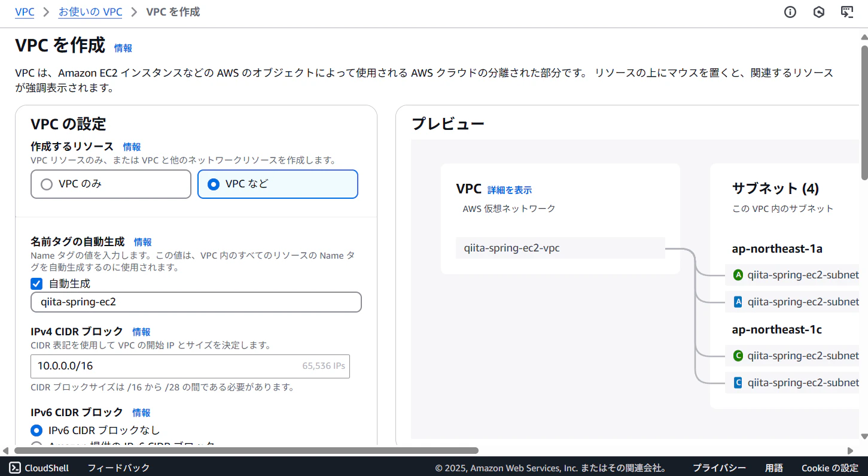Open 用語 link in footer
The height and width of the screenshot is (476, 868).
tap(773, 468)
